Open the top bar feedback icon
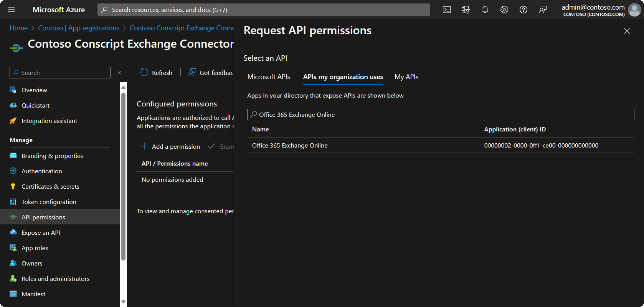The image size is (644, 307). [x=543, y=10]
